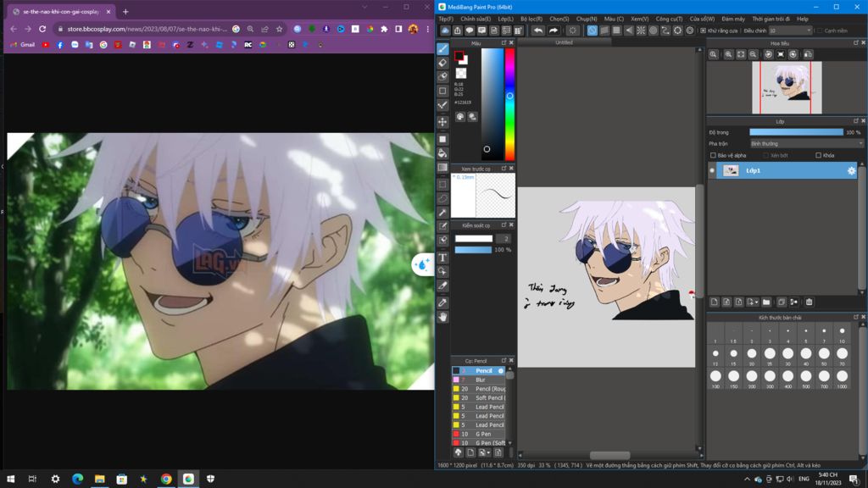
Task: Add a new layer folder
Action: pyautogui.click(x=766, y=302)
